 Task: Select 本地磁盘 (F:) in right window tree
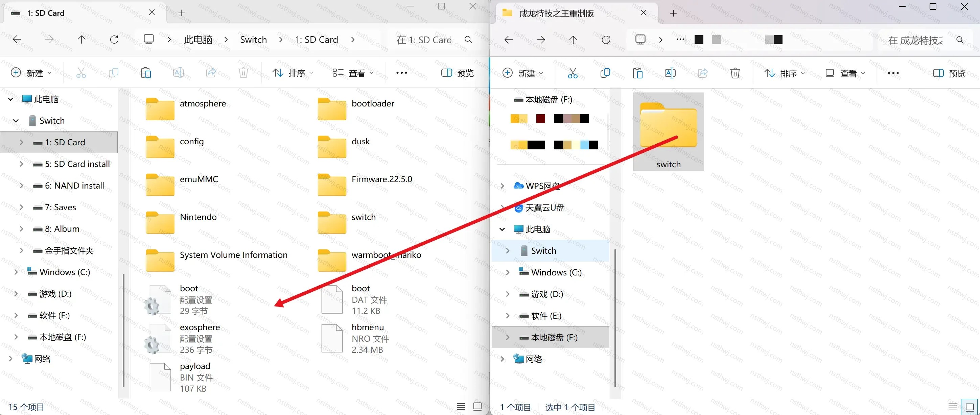point(551,337)
